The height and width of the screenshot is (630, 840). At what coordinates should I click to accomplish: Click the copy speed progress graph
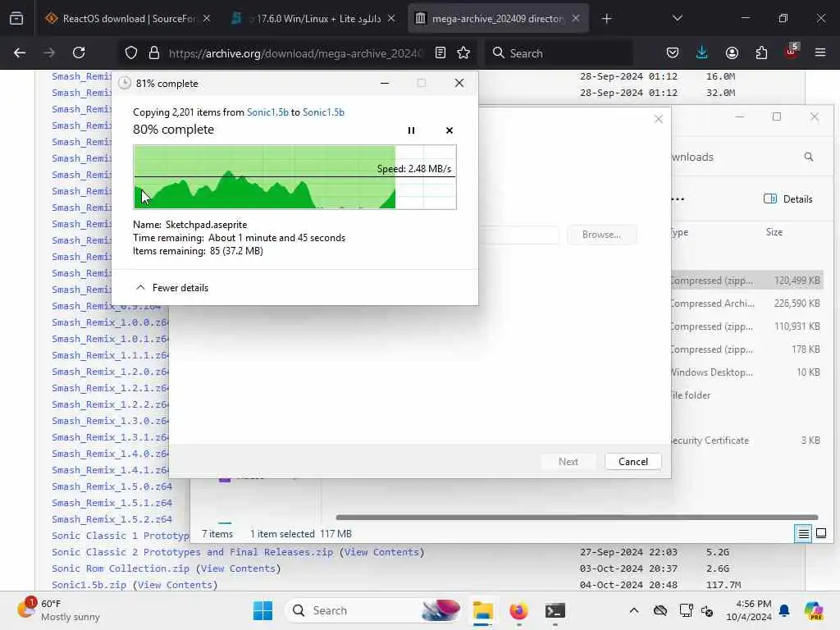pos(294,177)
